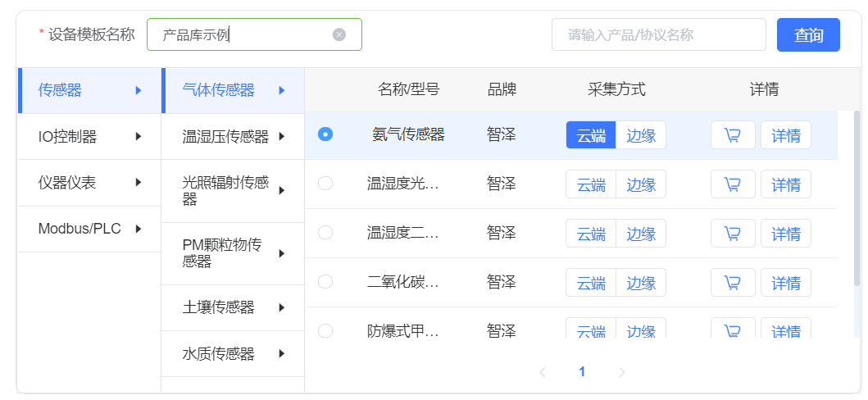Clear the device template name field
Screen dimensions: 868x400
click(339, 35)
